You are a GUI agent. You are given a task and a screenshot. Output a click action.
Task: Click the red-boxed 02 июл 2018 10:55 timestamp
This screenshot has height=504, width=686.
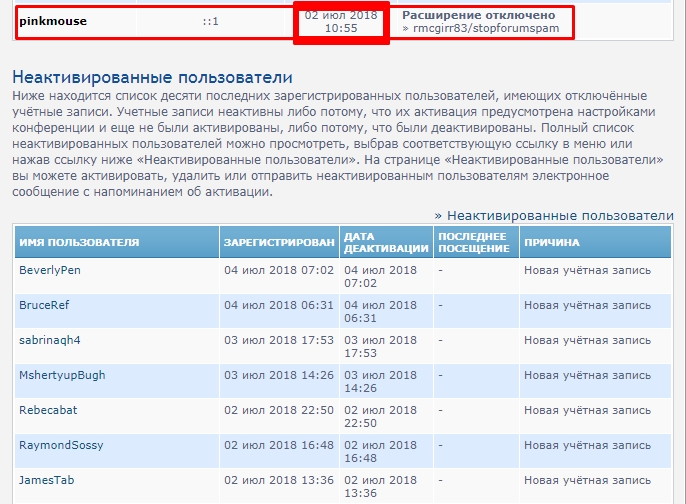click(x=340, y=23)
